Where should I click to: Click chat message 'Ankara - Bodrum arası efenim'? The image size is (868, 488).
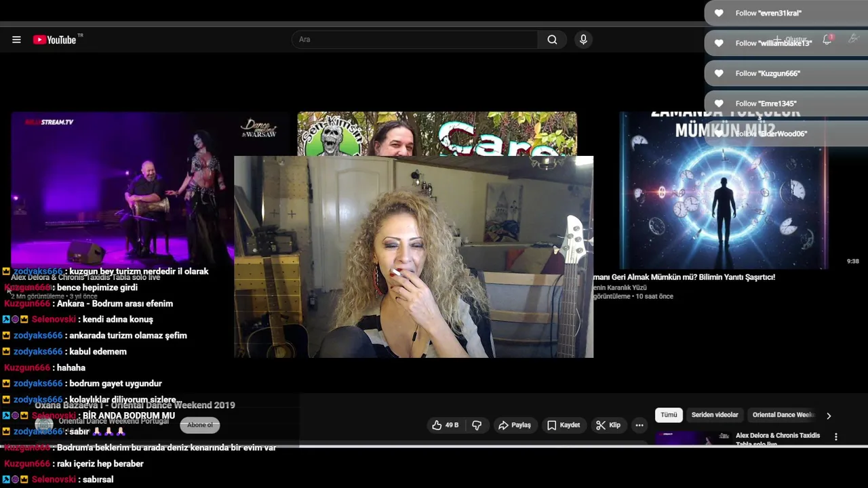click(115, 304)
